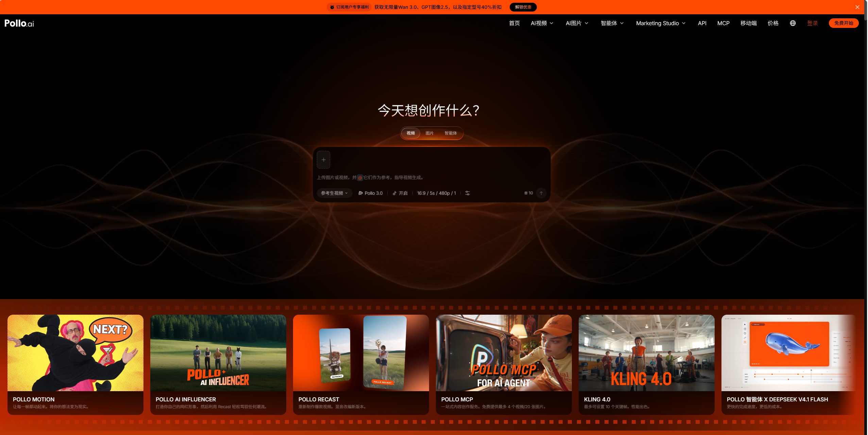The width and height of the screenshot is (868, 435).
Task: Toggle the audio 开启 option
Action: click(400, 193)
